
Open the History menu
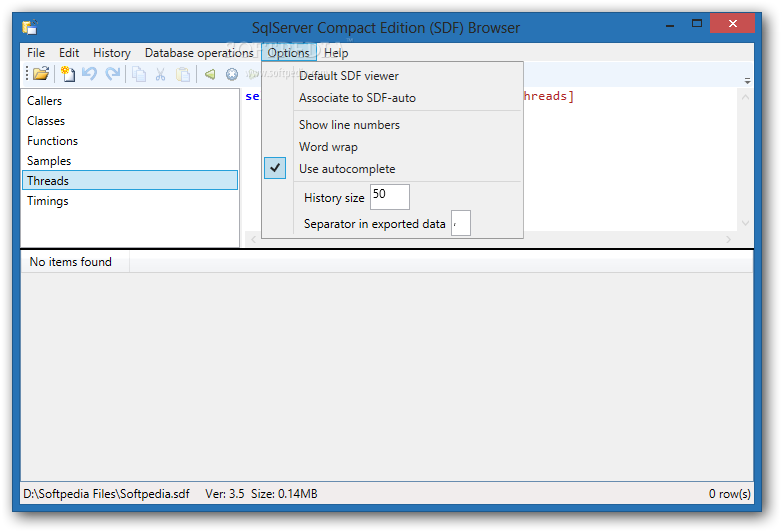click(x=112, y=52)
